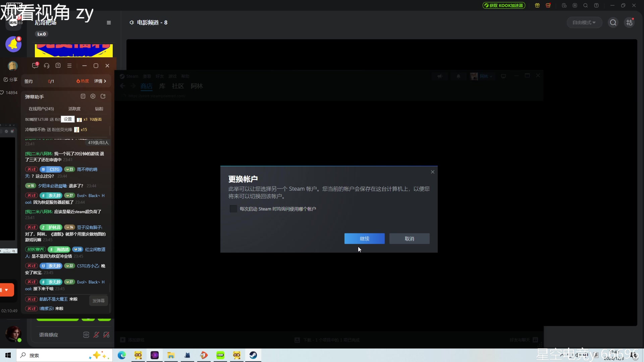
Task: Open the red shop icon in KOOK title bar
Action: (548, 5)
